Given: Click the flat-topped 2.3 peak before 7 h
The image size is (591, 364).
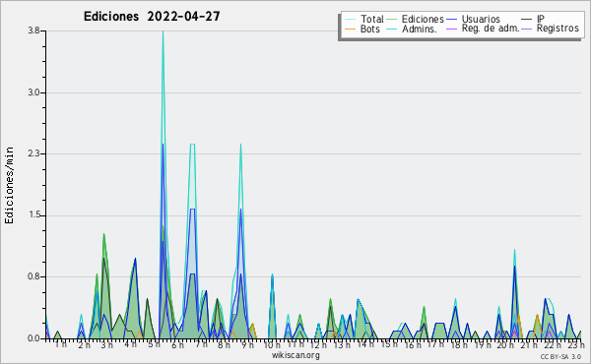Looking at the screenshot, I should [192, 145].
